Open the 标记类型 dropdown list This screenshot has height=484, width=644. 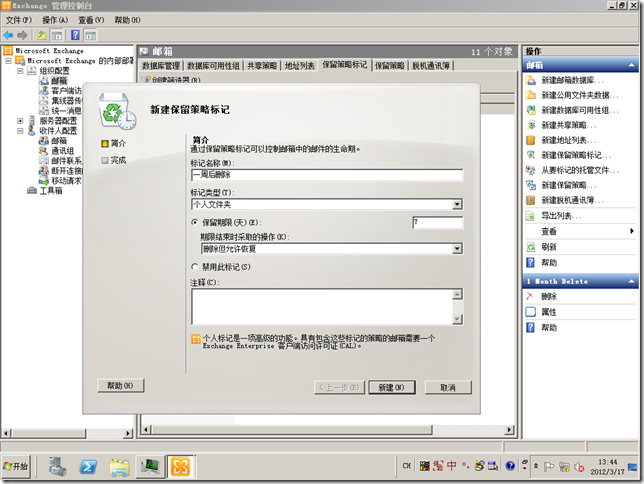[x=456, y=204]
